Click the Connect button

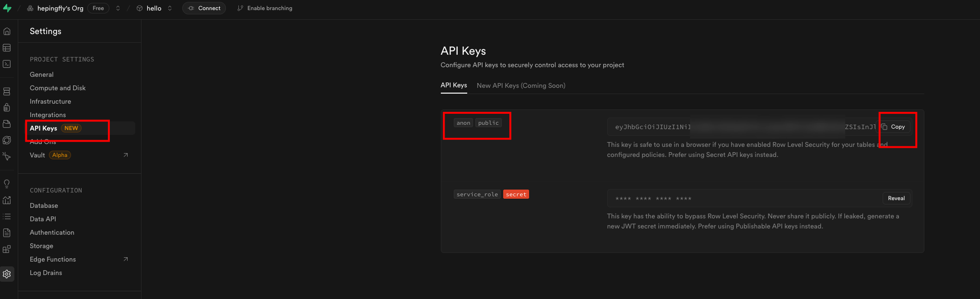[x=204, y=8]
